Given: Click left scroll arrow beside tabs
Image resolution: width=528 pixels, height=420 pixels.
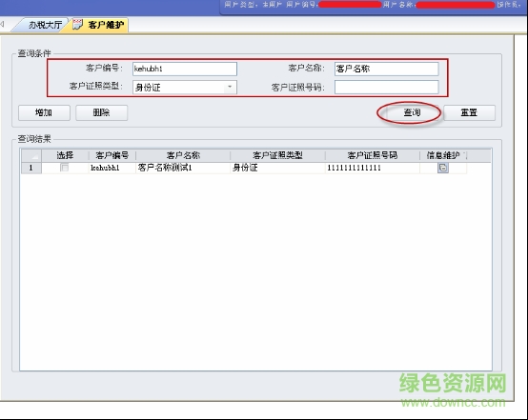Looking at the screenshot, I should tap(2, 24).
